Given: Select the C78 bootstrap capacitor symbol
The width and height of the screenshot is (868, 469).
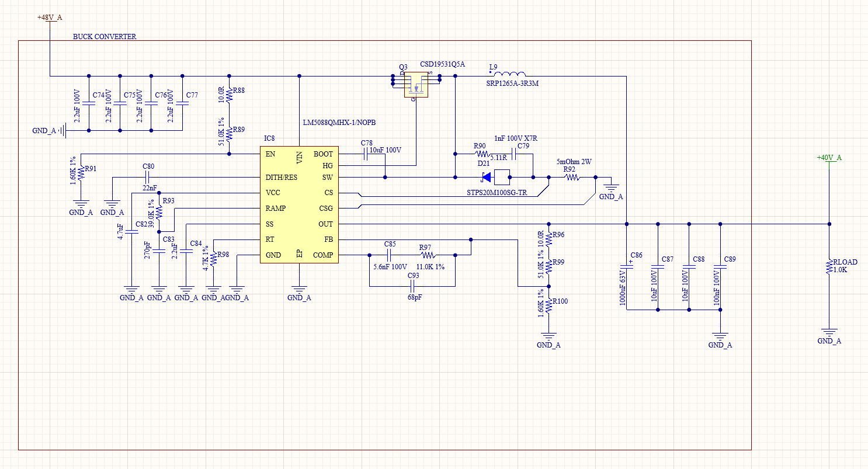Looking at the screenshot, I should [x=364, y=154].
